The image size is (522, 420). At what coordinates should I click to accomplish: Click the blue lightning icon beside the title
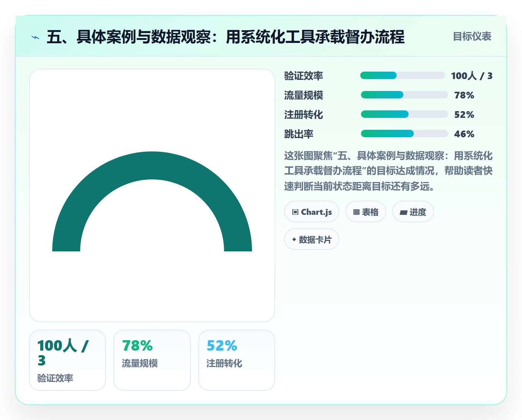[35, 37]
